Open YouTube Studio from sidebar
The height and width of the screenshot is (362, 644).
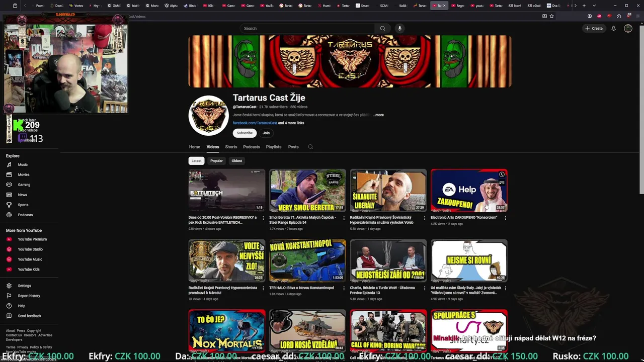coord(29,249)
